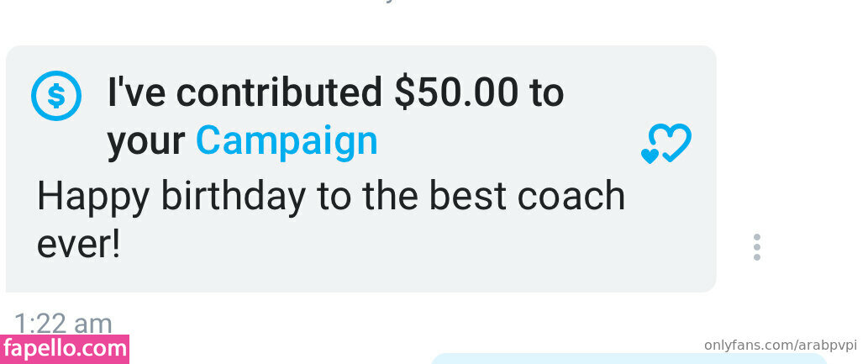Like the message with the heart icon
Screen dimensions: 868x364
666,144
